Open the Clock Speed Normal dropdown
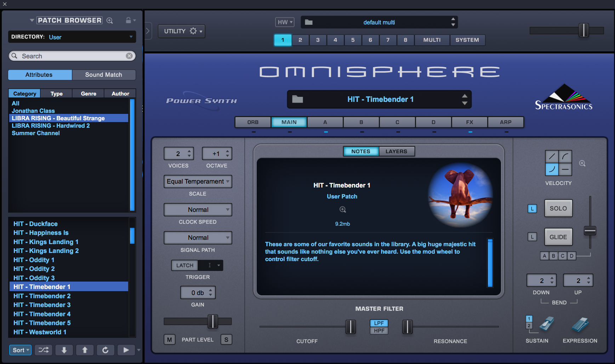Viewport: 615px width, 364px height. tap(198, 210)
